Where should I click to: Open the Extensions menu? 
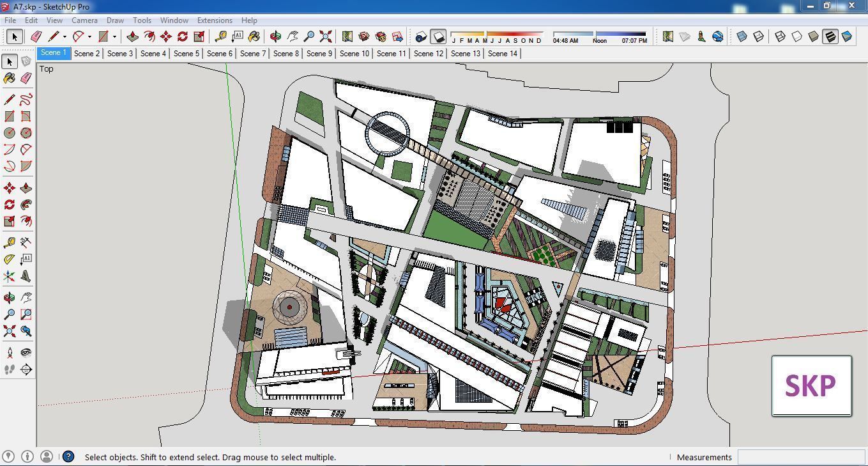click(215, 20)
